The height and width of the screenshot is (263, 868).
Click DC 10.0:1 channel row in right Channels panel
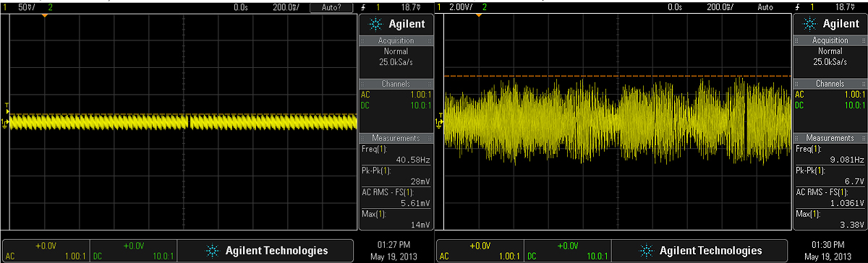point(830,105)
